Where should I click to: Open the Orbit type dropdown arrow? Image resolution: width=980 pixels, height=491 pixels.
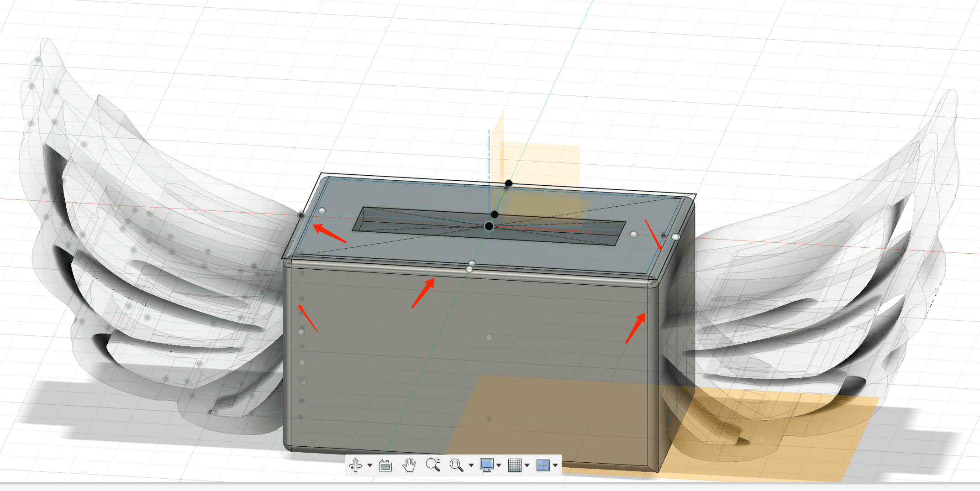[370, 465]
